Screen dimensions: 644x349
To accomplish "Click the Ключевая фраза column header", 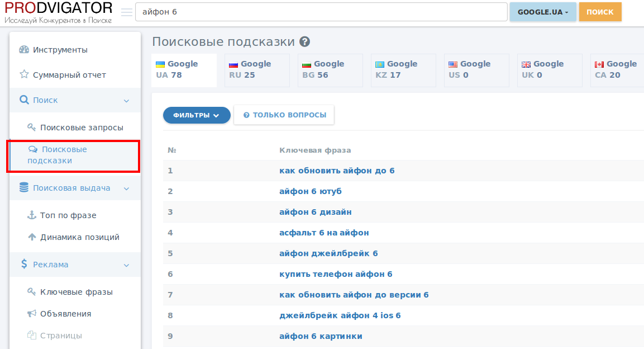I will [x=315, y=150].
